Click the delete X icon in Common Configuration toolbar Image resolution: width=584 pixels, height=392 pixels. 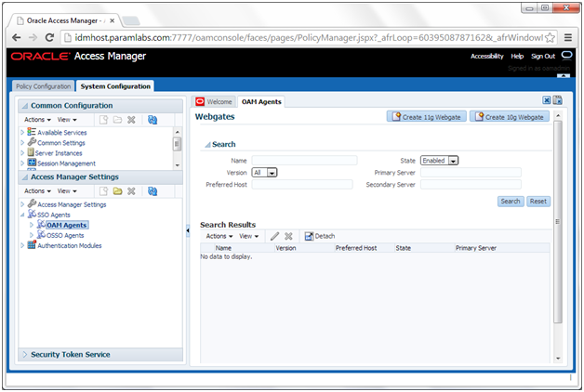131,120
